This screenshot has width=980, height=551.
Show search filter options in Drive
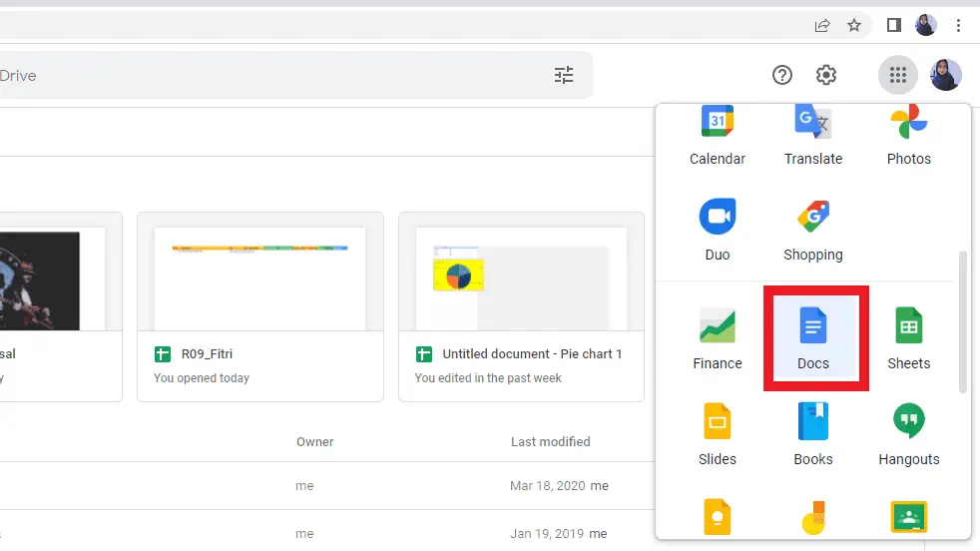pyautogui.click(x=564, y=75)
